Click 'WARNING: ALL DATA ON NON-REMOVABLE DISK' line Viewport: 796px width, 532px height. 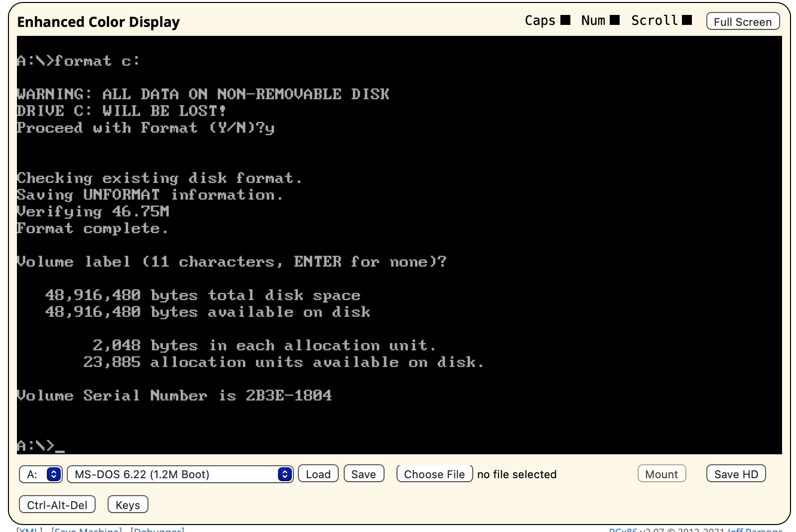click(203, 94)
